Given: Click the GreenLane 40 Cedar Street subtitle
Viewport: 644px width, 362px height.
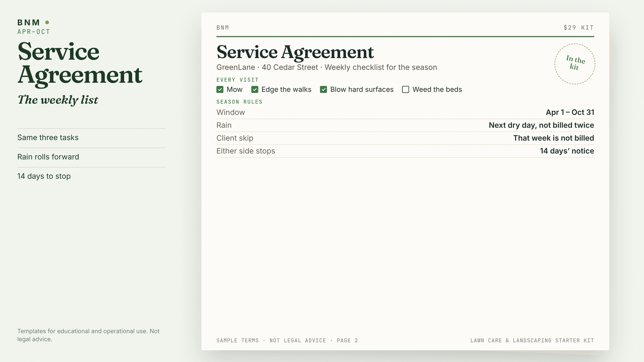Looking at the screenshot, I should coord(327,67).
